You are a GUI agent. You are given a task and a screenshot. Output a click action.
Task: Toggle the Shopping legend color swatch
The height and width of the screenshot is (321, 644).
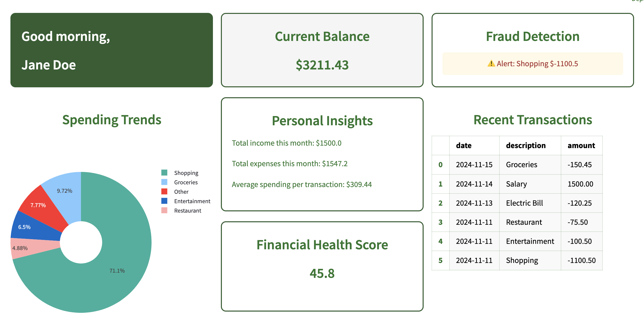point(164,173)
